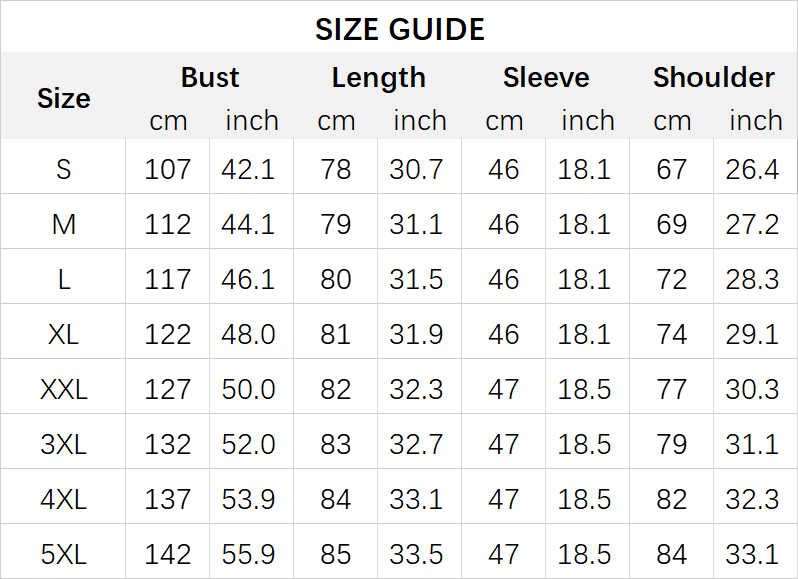Image resolution: width=798 pixels, height=579 pixels.
Task: Click shoulder value 67 cm for size S
Action: 672,169
